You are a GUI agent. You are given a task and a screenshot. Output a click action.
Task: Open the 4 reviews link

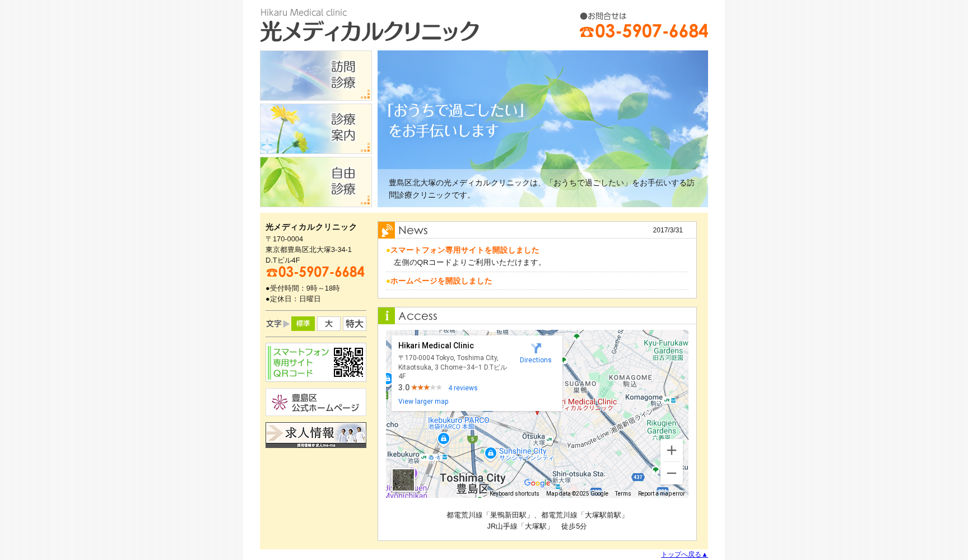(463, 388)
